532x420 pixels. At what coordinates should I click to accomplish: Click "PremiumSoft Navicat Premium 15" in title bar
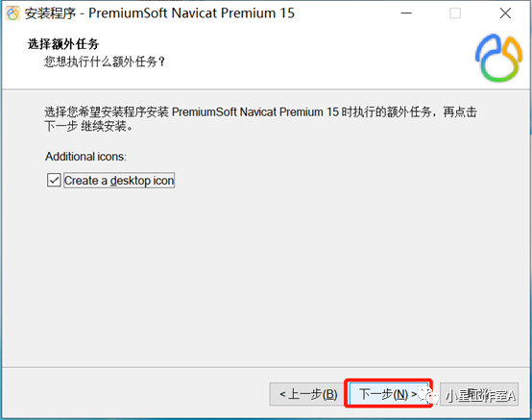(x=191, y=13)
